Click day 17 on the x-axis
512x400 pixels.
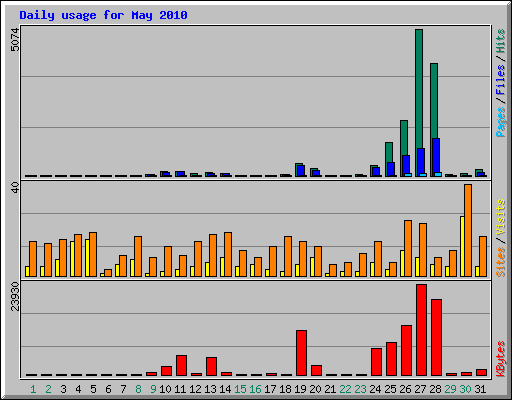click(x=270, y=389)
